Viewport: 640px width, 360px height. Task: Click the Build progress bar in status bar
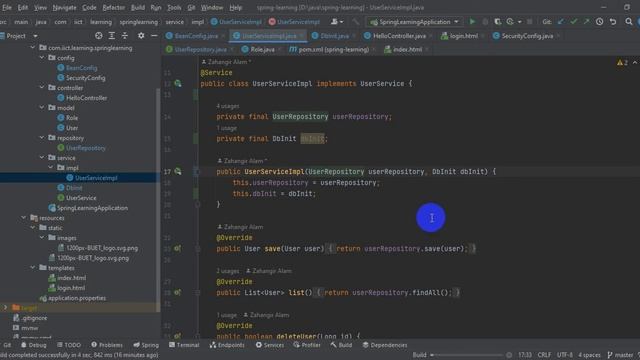[x=469, y=355]
